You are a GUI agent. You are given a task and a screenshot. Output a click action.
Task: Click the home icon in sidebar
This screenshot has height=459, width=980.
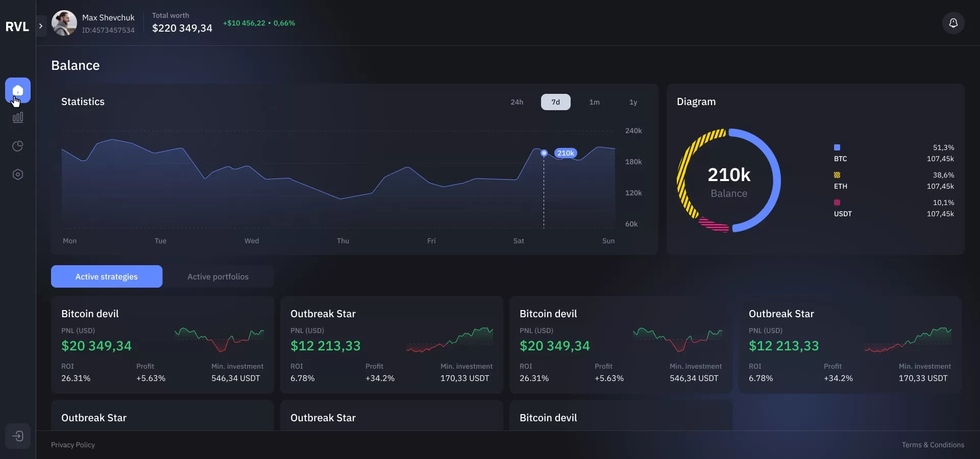18,91
